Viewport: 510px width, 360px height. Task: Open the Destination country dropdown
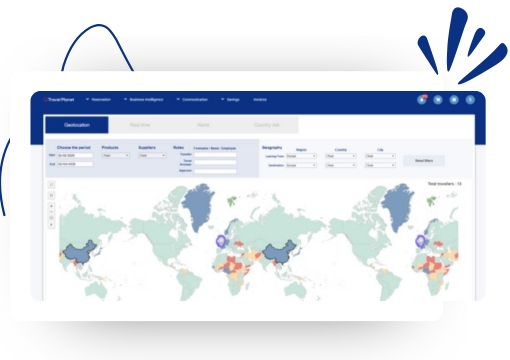(x=341, y=165)
